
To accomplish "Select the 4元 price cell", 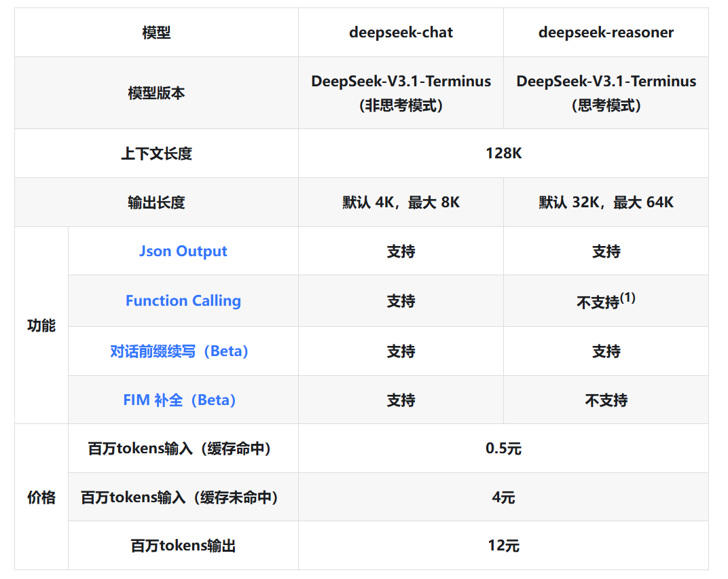I will [503, 497].
